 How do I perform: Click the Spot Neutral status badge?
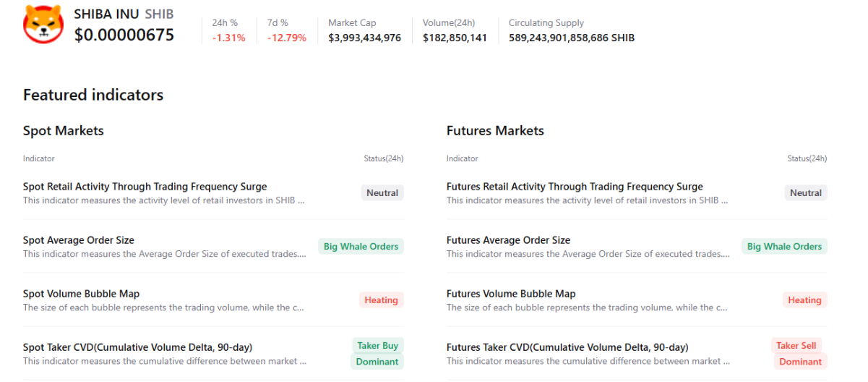click(382, 193)
